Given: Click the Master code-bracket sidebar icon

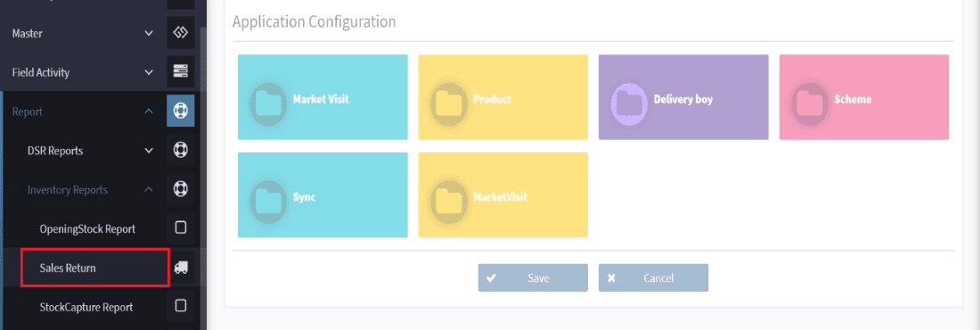Looking at the screenshot, I should [181, 33].
